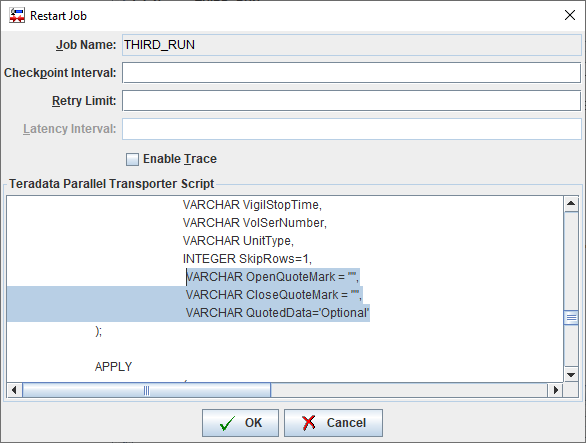Click the horizontal scroll left arrow
The height and width of the screenshot is (443, 586).
tap(14, 390)
